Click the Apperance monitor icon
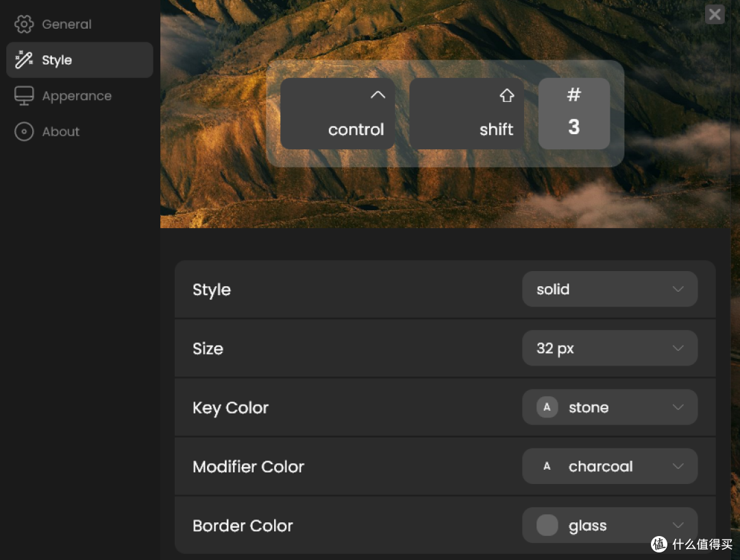The width and height of the screenshot is (740, 560). pos(23,96)
